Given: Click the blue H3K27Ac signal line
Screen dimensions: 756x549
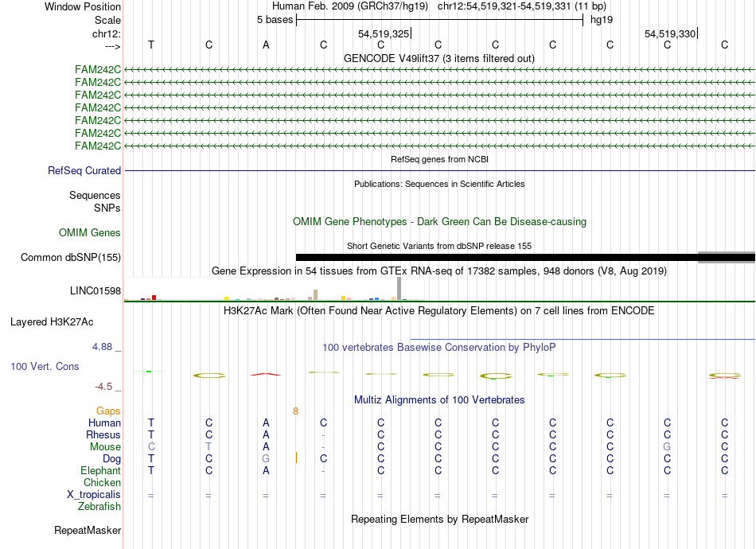Looking at the screenshot, I should click(583, 339).
